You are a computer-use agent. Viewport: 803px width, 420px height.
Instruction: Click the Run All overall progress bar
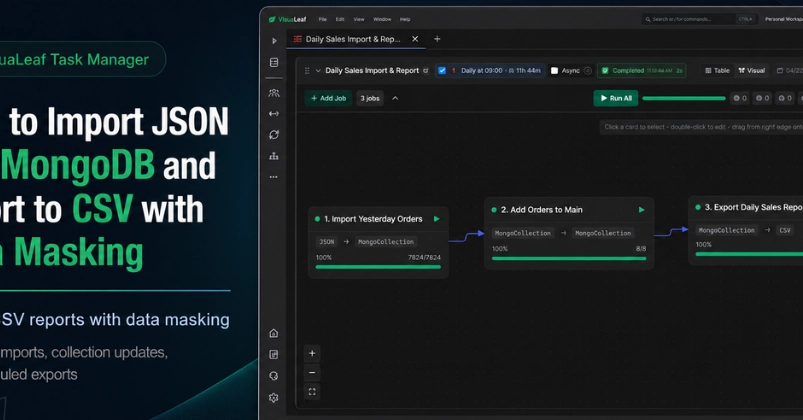click(684, 98)
